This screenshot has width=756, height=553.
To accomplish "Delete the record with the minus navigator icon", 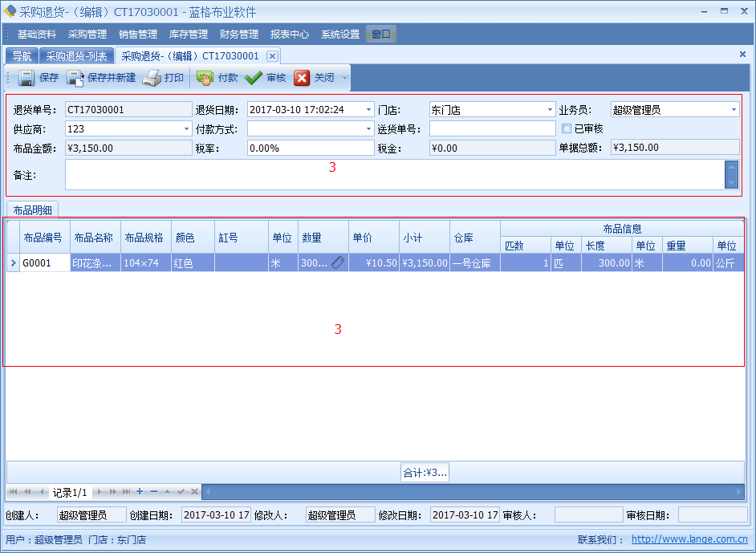I will click(x=153, y=491).
